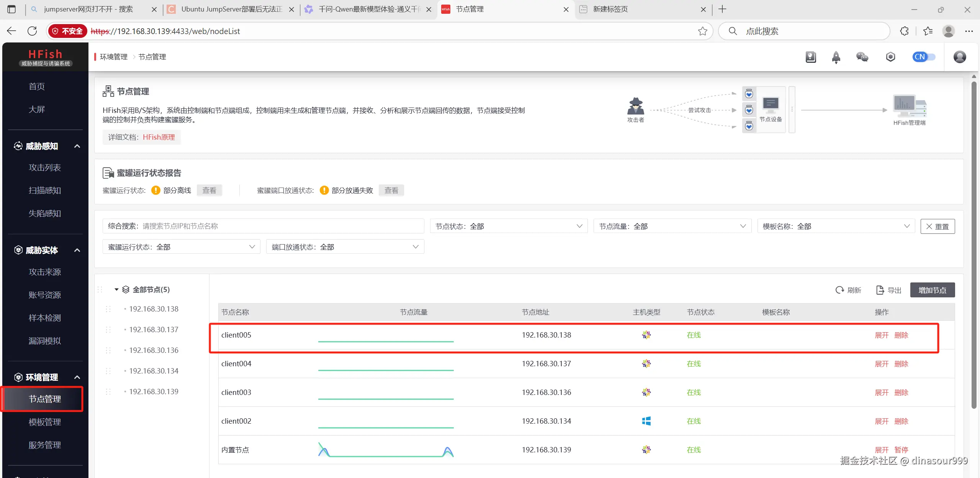Click the rocket icon in header
Screen dimensions: 980x478
836,57
